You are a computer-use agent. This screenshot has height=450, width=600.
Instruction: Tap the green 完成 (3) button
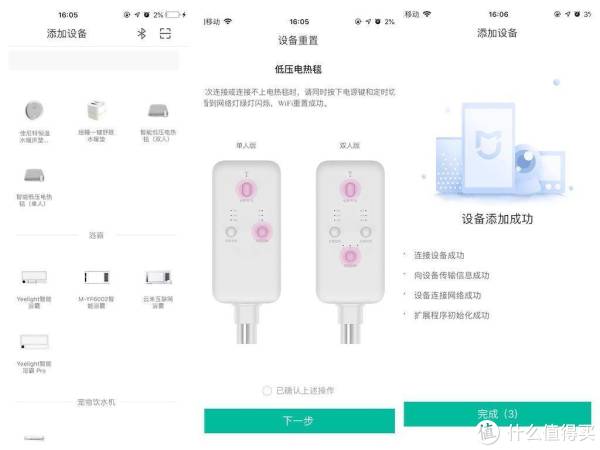(x=497, y=414)
